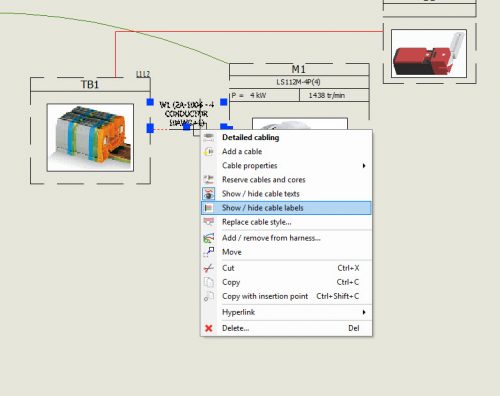Choose Show / hide cable texts

pyautogui.click(x=286, y=194)
